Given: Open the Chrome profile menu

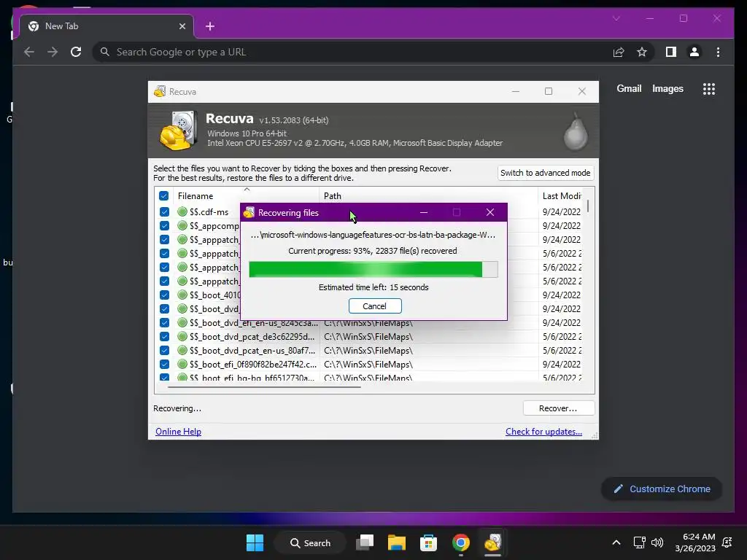Looking at the screenshot, I should (694, 52).
